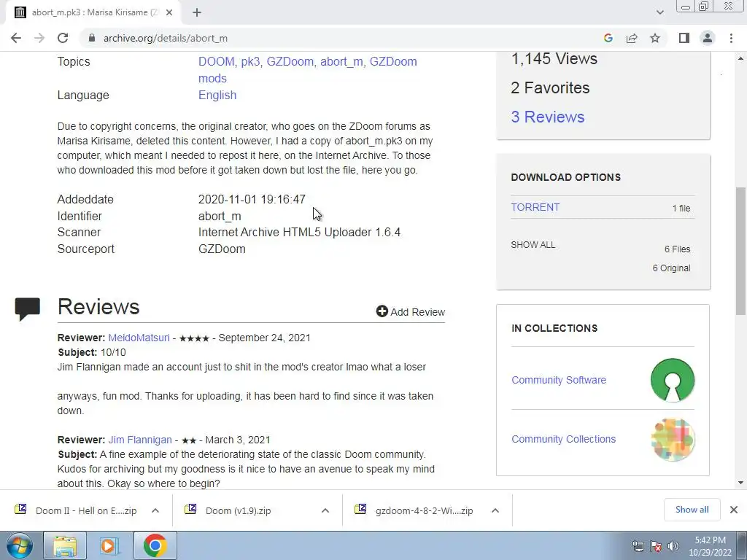
Task: Open the first GZDoom topic link
Action: coord(290,61)
